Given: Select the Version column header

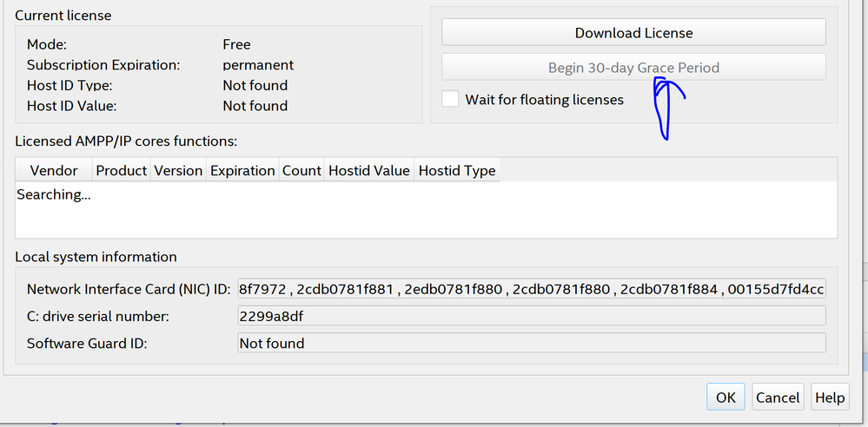Looking at the screenshot, I should (x=178, y=171).
